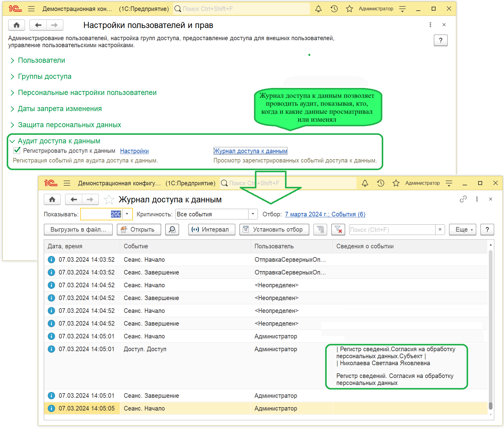This screenshot has width=504, height=430.
Task: Click the 'Поиск (Ctrl+F)' search field
Action: 392,229
